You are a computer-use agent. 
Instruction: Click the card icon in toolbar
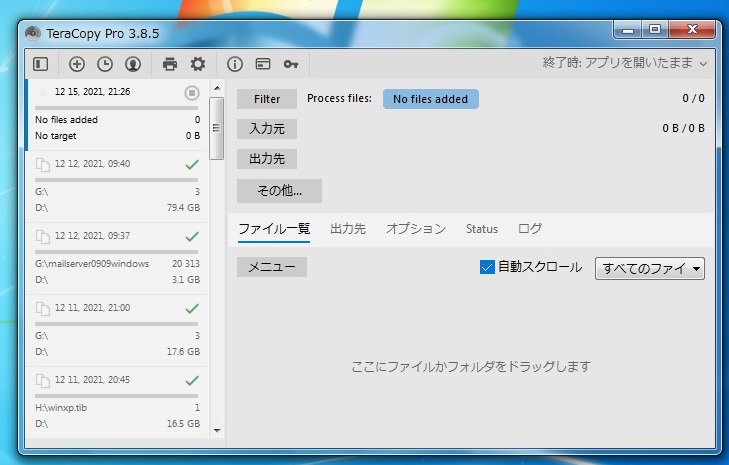[x=263, y=64]
